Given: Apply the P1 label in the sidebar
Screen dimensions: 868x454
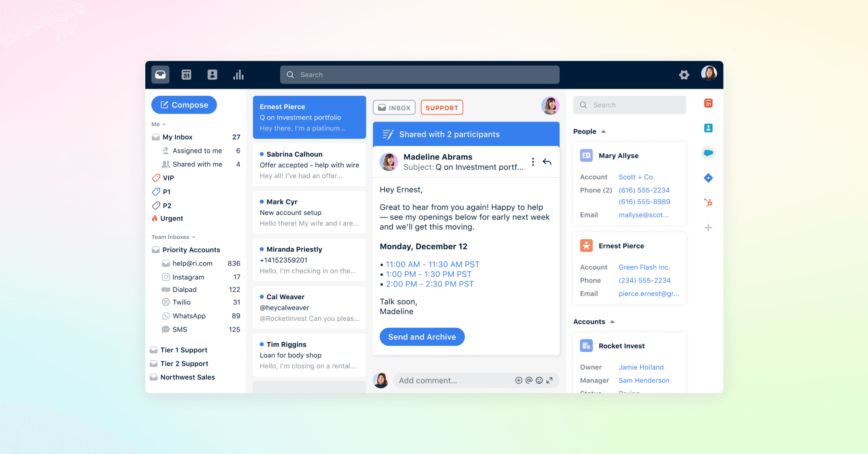Looking at the screenshot, I should click(x=165, y=192).
